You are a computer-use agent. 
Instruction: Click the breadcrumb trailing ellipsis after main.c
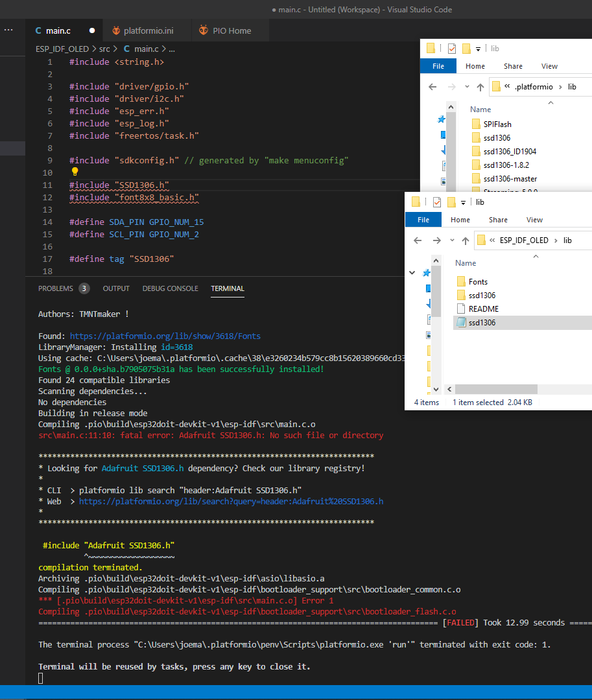(x=172, y=49)
